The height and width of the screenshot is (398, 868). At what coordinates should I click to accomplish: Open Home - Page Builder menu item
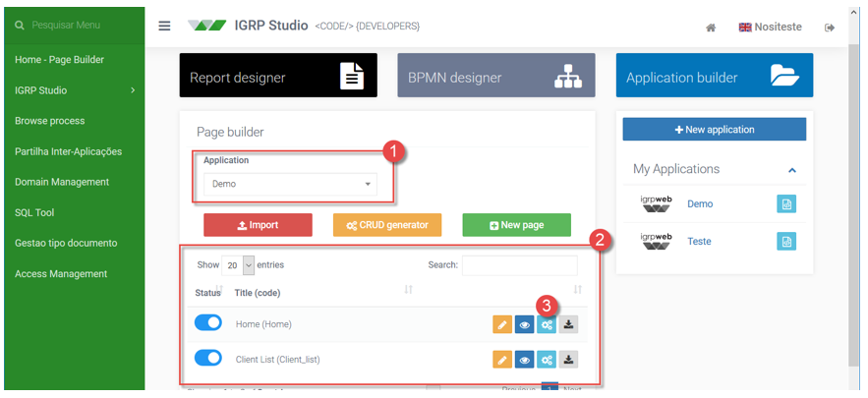(x=59, y=60)
